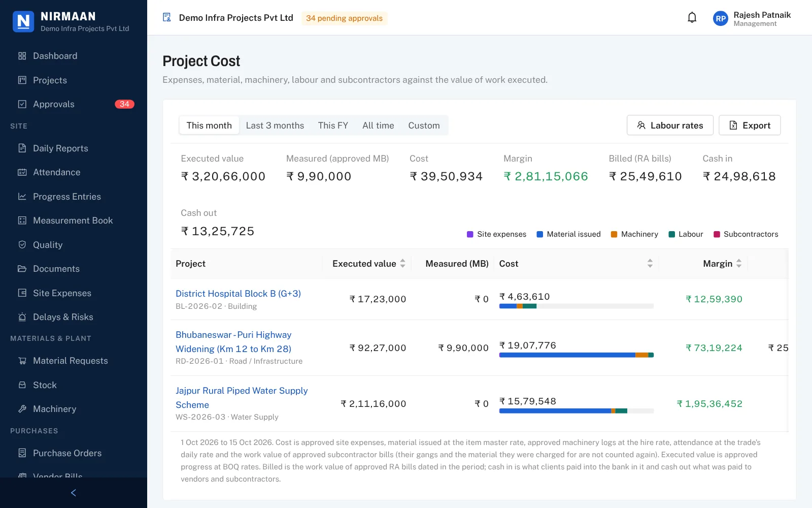This screenshot has width=812, height=508.
Task: Switch to Last 3 months
Action: tap(275, 125)
